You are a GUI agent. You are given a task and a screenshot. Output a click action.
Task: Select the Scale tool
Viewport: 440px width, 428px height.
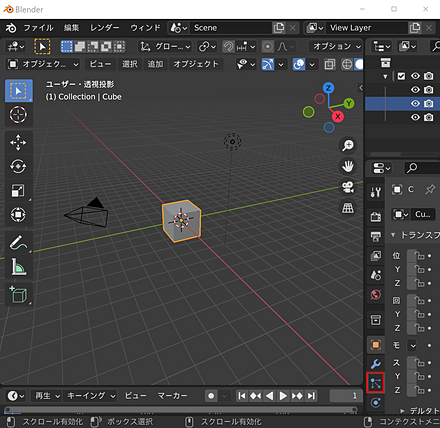click(18, 190)
